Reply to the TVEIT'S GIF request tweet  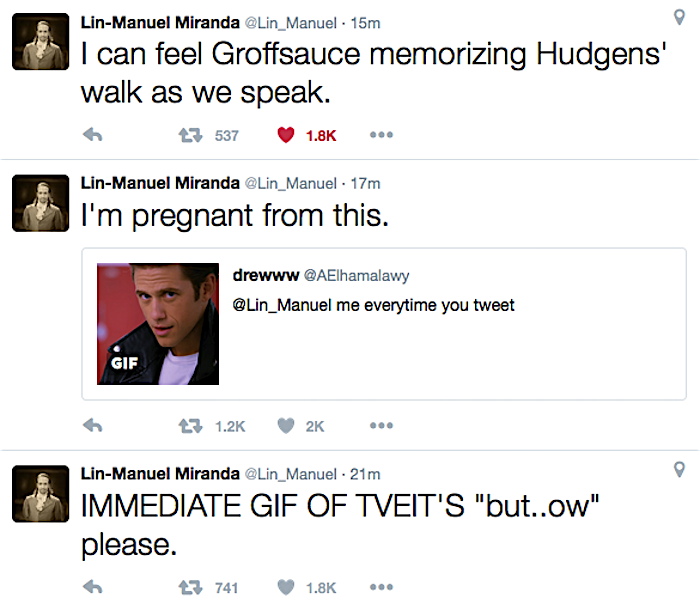click(92, 587)
